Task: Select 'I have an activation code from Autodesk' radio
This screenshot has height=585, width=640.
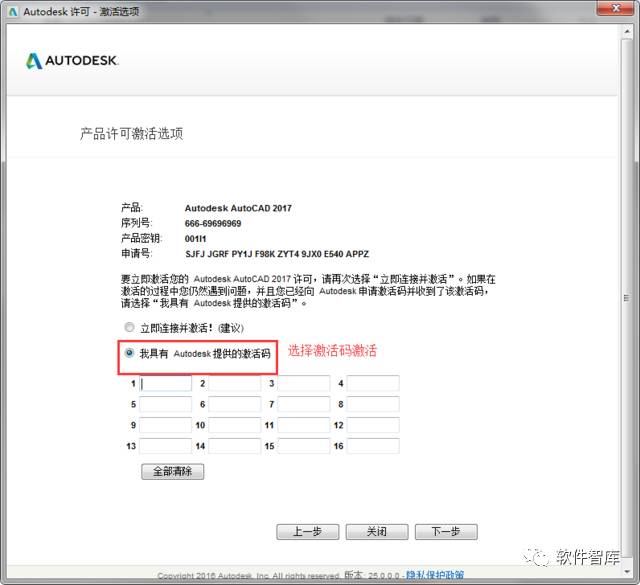Action: pos(129,353)
